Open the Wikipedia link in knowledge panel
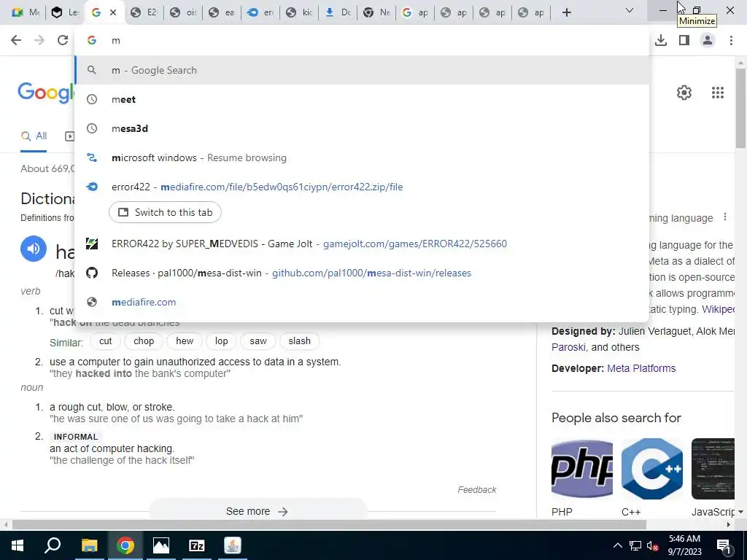Viewport: 747px width, 560px height. [718, 309]
